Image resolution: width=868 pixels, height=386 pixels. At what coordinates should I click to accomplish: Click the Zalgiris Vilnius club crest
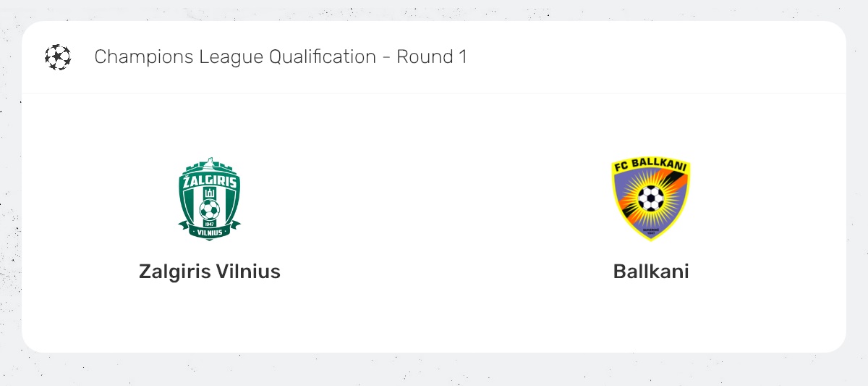click(x=209, y=198)
